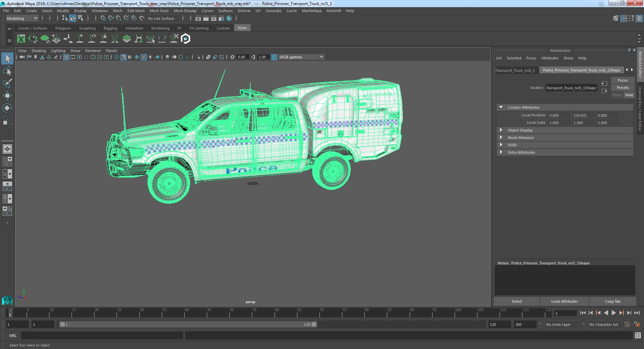644x349 pixels.
Task: Snap to grids magnet icon
Action: [x=103, y=18]
